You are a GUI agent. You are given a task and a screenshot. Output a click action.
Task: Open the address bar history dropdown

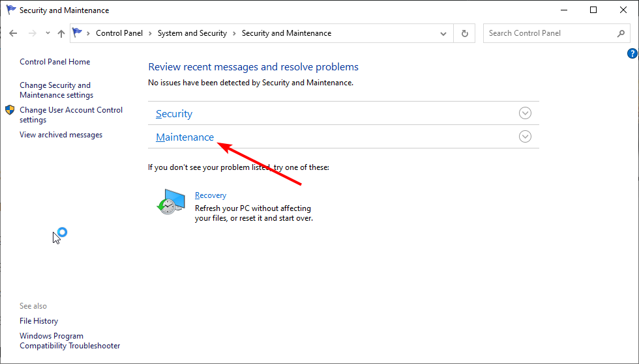coord(443,33)
